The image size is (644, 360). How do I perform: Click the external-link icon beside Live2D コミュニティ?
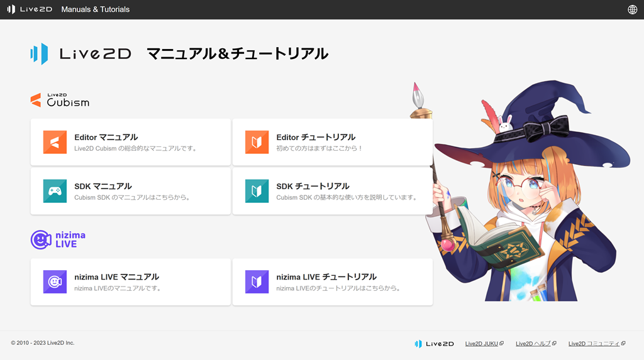pos(623,343)
